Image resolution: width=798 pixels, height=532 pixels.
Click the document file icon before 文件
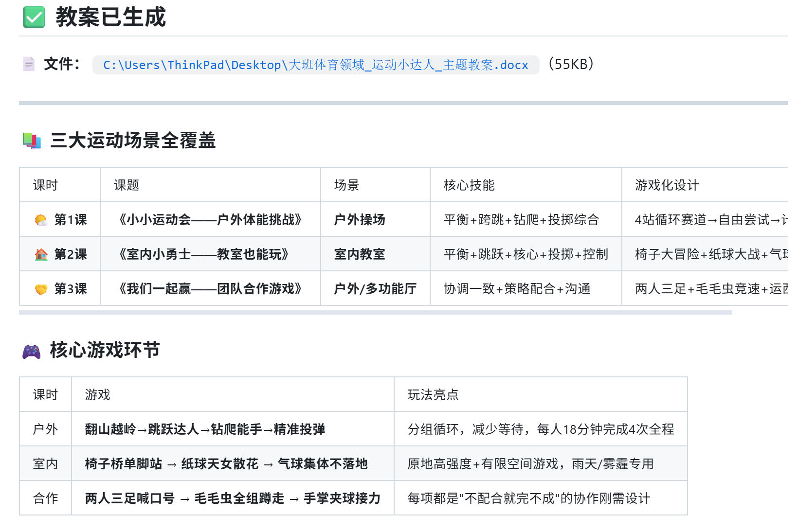[x=29, y=64]
